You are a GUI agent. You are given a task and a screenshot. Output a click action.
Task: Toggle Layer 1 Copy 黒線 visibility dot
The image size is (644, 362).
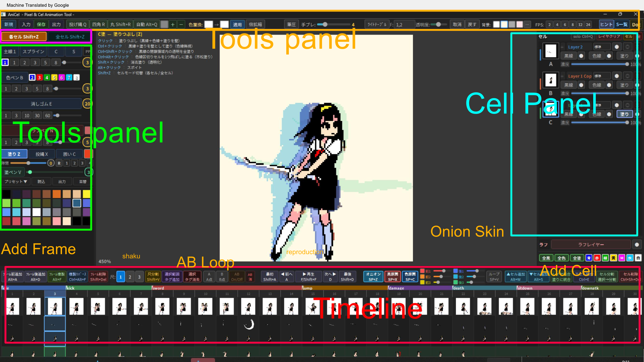point(581,85)
